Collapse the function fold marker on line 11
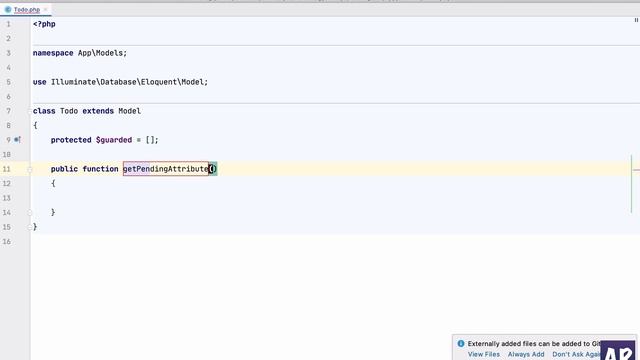The image size is (640, 360). click(x=29, y=169)
